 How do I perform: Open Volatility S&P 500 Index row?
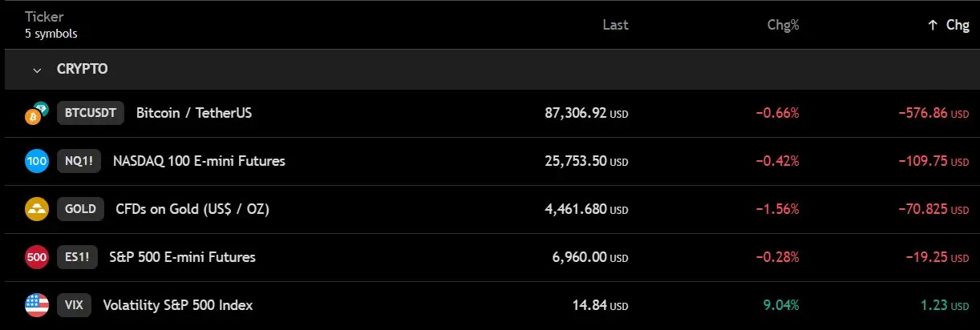(490, 305)
